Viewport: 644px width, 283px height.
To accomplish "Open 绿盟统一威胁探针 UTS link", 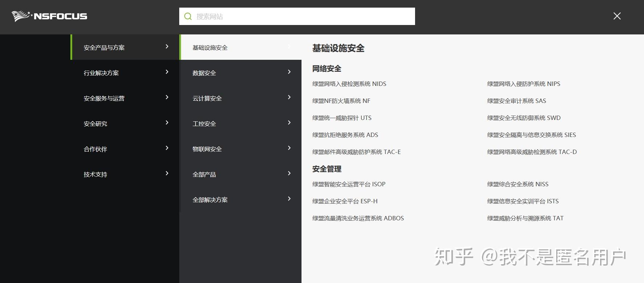I will point(342,118).
